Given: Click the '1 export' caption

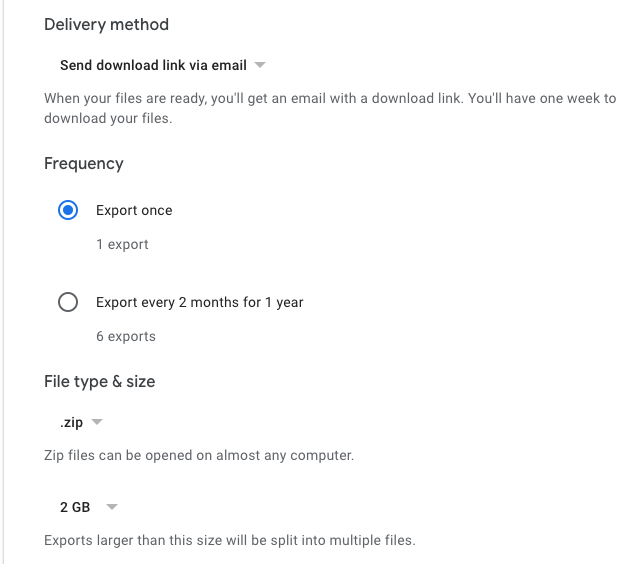Looking at the screenshot, I should (x=122, y=244).
